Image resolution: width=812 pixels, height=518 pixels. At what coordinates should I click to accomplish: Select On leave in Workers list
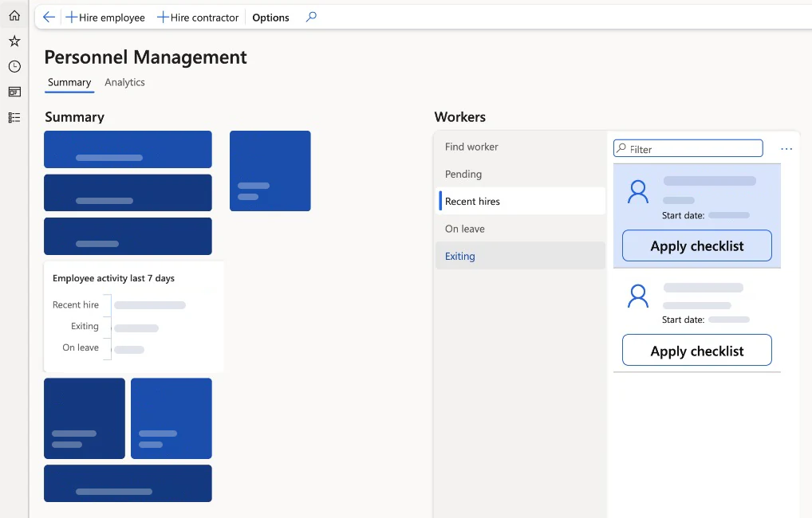(520, 229)
